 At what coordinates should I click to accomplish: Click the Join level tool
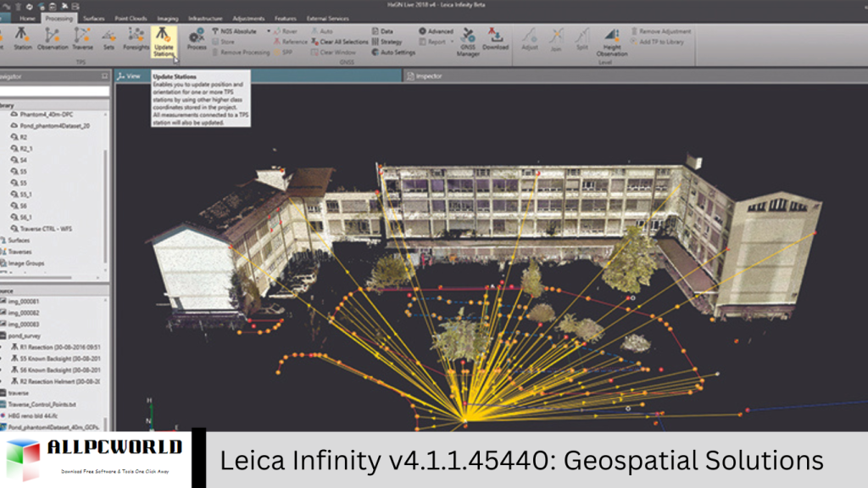[x=556, y=40]
